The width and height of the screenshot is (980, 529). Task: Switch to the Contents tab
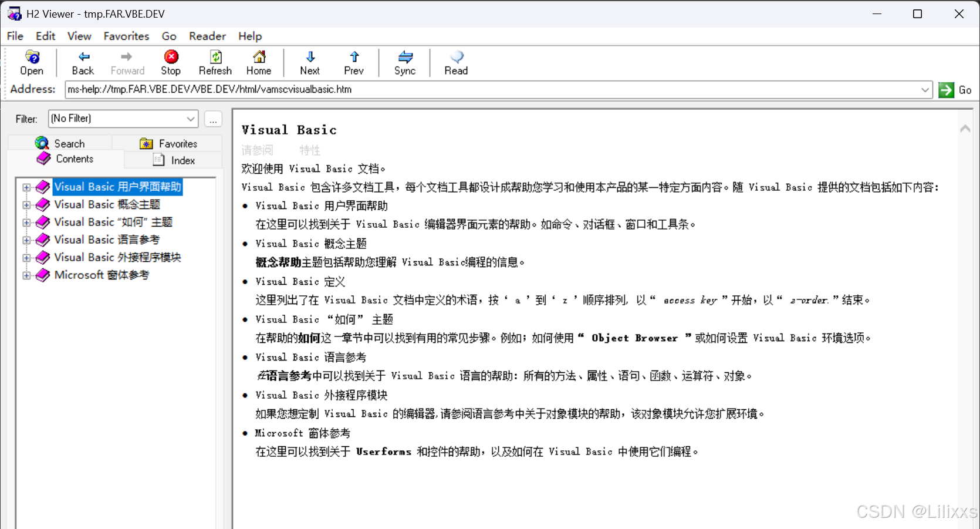coord(65,159)
